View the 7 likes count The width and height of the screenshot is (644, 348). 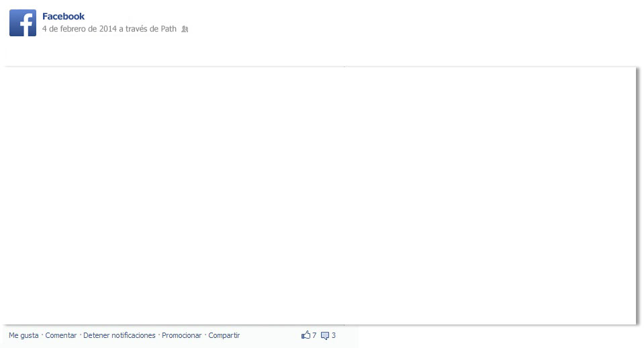(314, 335)
